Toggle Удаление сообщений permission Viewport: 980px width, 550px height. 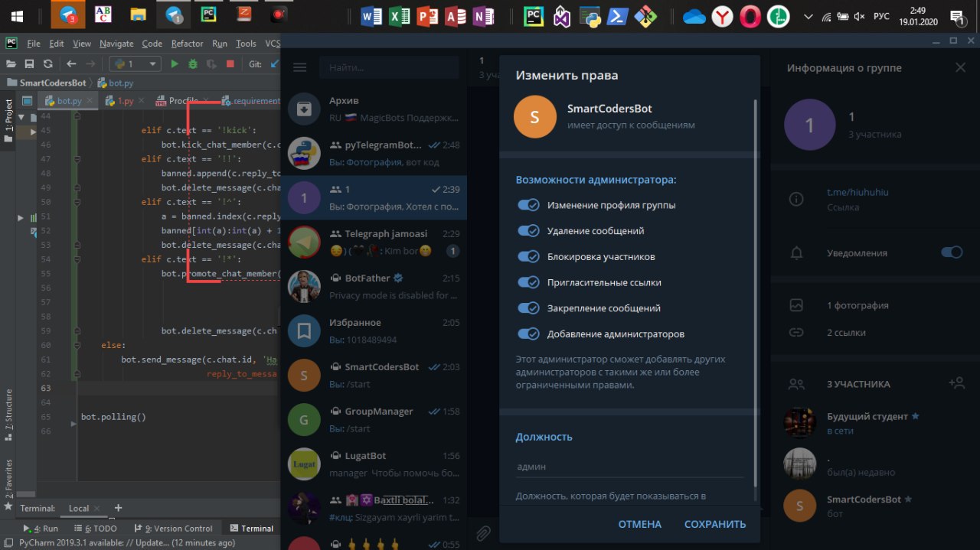coord(529,230)
